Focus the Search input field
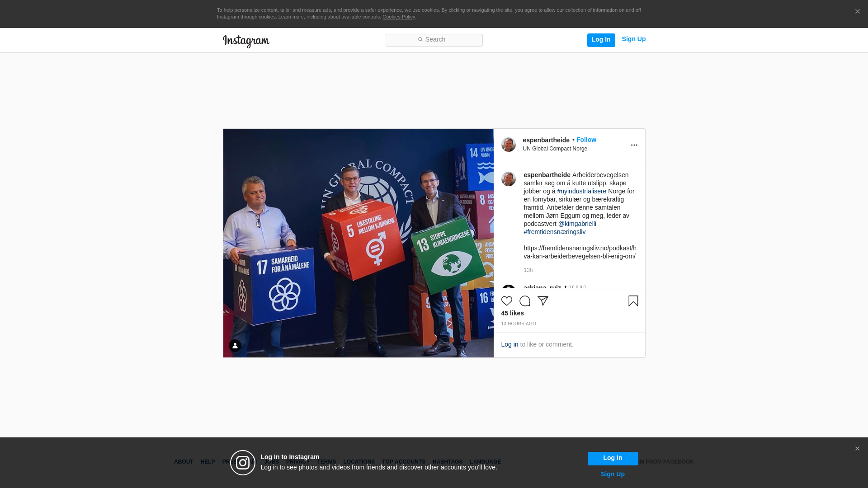The height and width of the screenshot is (488, 868). coord(434,40)
